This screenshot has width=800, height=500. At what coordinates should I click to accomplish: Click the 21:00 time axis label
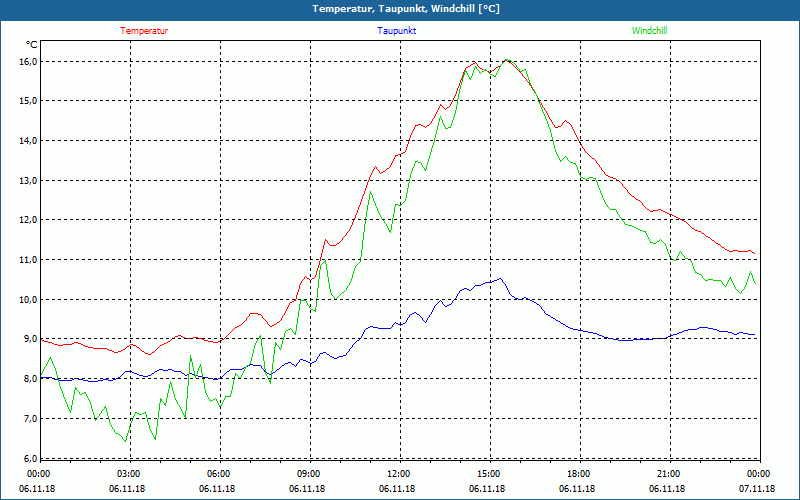pos(669,474)
